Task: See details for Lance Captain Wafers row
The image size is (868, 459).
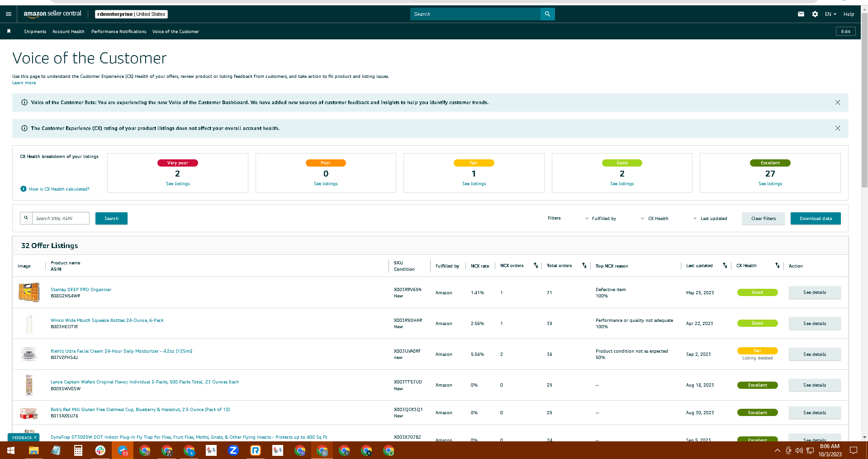Action: coord(815,385)
